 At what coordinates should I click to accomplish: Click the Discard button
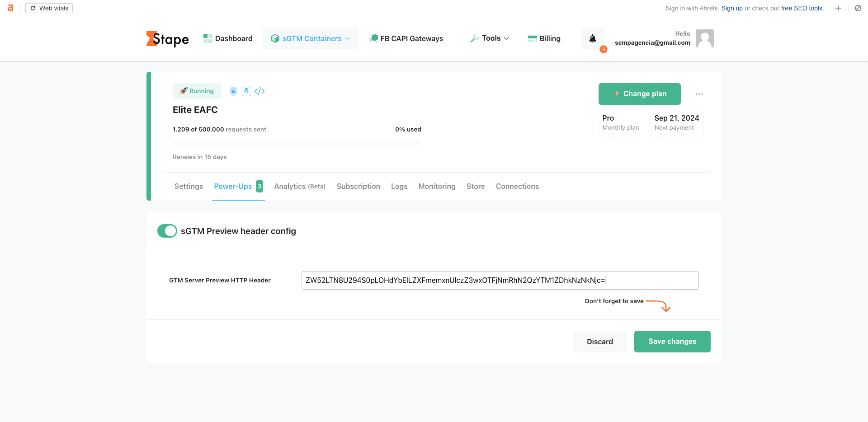[x=600, y=342]
